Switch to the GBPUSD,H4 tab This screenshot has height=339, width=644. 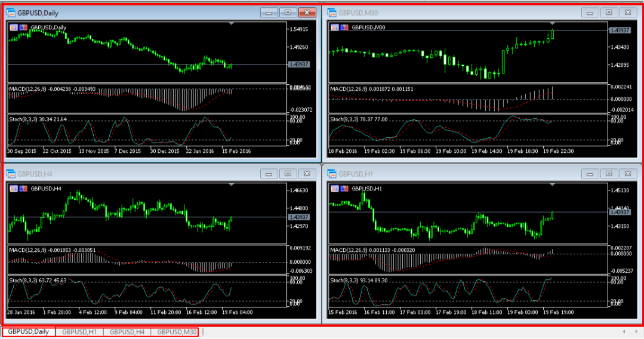click(127, 332)
